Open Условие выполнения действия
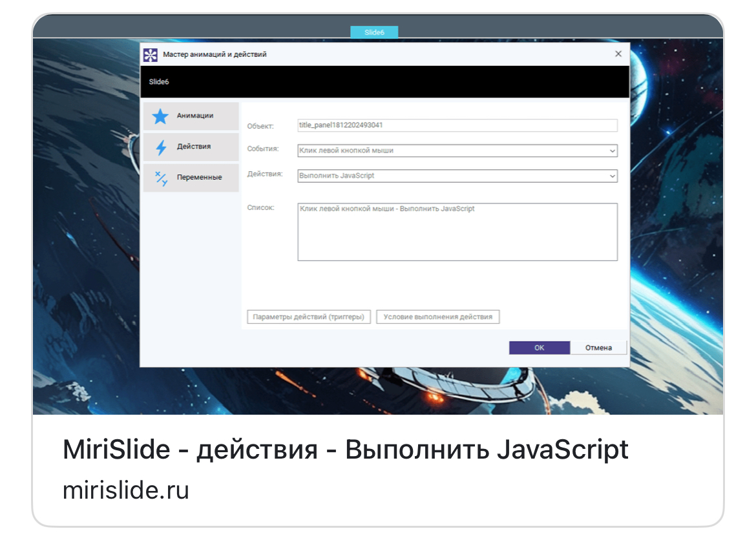The width and height of the screenshot is (756, 551). pyautogui.click(x=438, y=317)
